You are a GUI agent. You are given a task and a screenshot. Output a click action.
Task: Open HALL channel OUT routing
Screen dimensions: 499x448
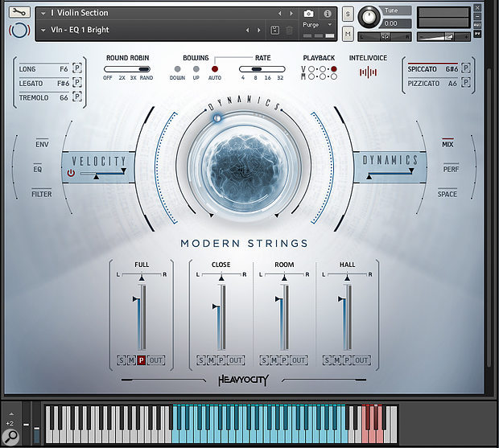[x=361, y=360]
